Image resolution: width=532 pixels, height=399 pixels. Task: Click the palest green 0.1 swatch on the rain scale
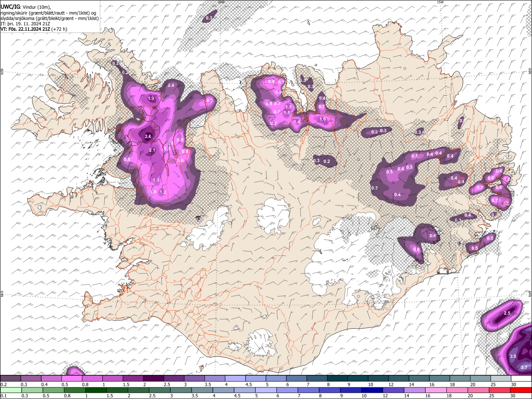tap(11, 390)
